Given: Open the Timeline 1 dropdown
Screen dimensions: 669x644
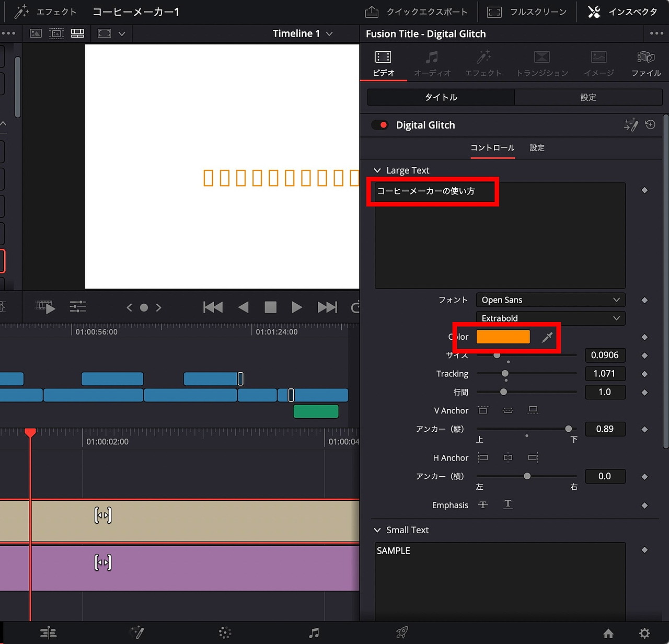Looking at the screenshot, I should [303, 33].
